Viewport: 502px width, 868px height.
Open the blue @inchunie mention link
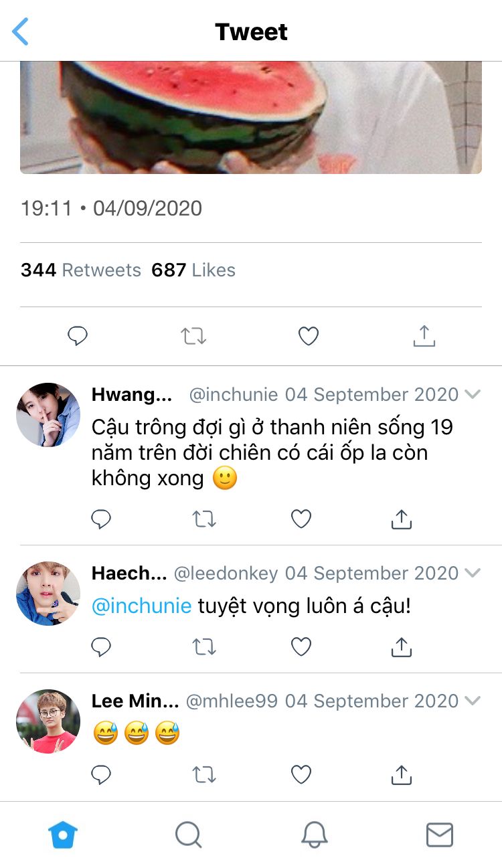141,606
